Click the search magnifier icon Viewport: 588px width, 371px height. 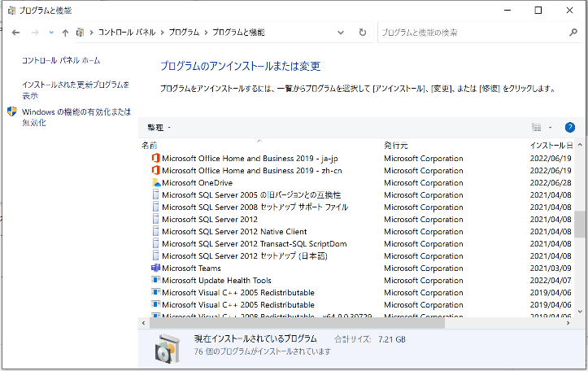click(573, 33)
